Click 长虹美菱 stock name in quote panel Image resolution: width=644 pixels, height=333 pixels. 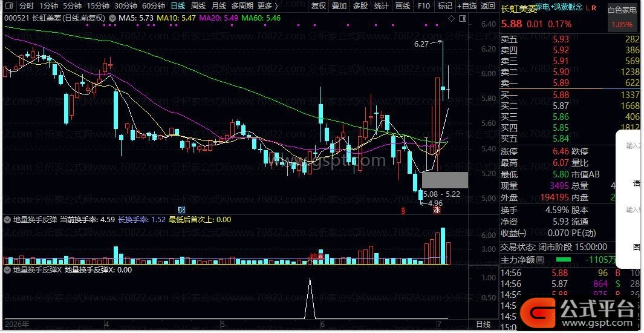519,8
